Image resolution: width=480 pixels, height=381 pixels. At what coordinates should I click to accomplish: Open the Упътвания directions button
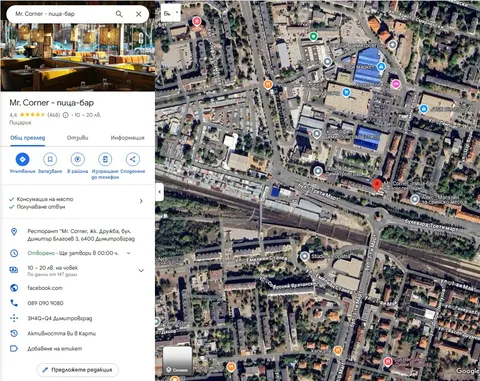pos(22,159)
